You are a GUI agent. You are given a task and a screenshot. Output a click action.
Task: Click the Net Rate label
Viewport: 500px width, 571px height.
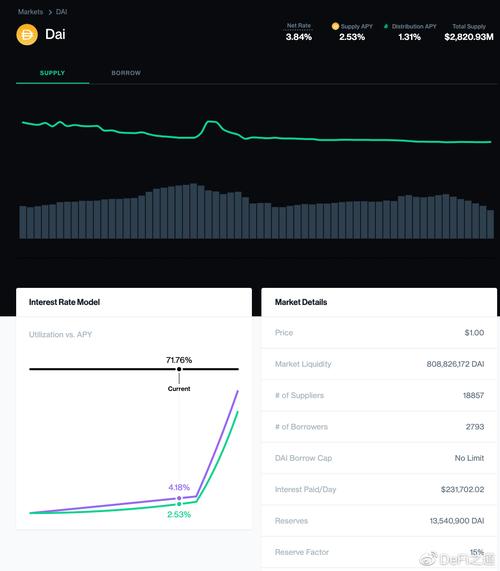pyautogui.click(x=299, y=25)
